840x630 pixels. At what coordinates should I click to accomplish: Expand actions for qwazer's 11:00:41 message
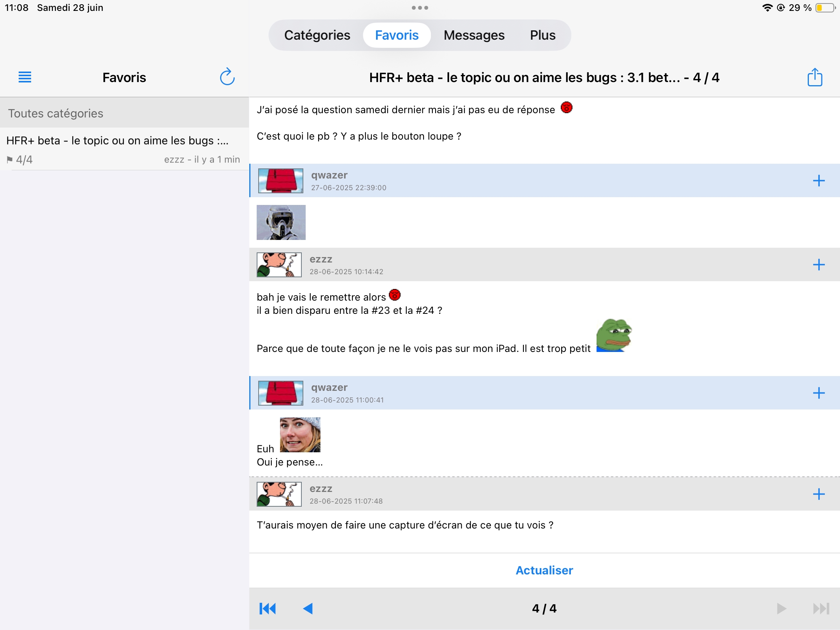point(819,393)
